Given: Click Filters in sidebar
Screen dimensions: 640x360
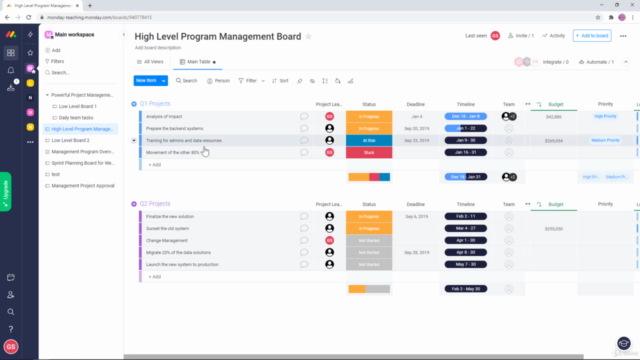Looking at the screenshot, I should tap(54, 61).
